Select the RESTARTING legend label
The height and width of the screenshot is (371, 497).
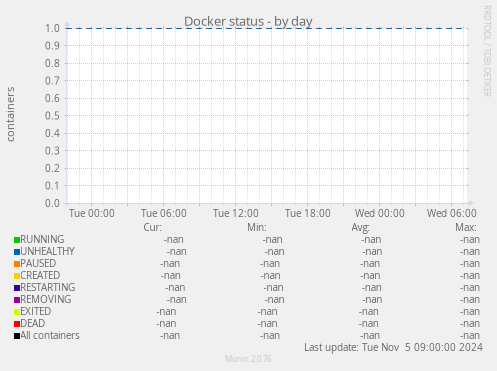pos(48,287)
